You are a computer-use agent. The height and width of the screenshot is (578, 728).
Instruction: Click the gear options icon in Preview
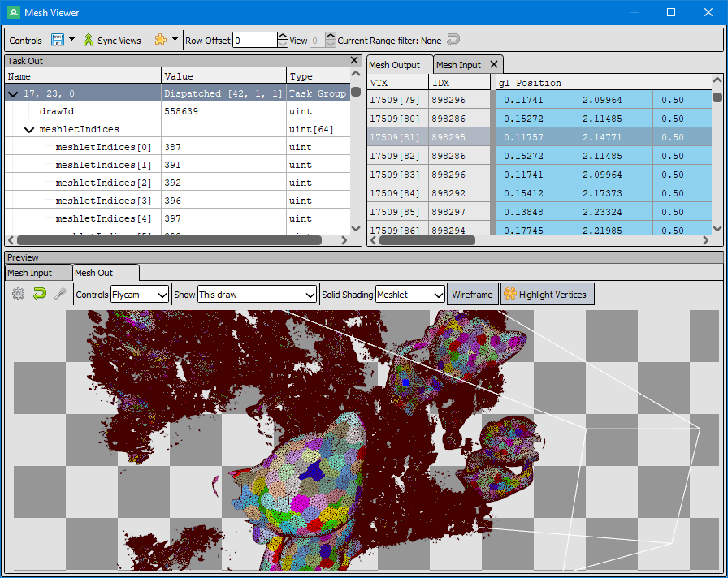(x=18, y=295)
